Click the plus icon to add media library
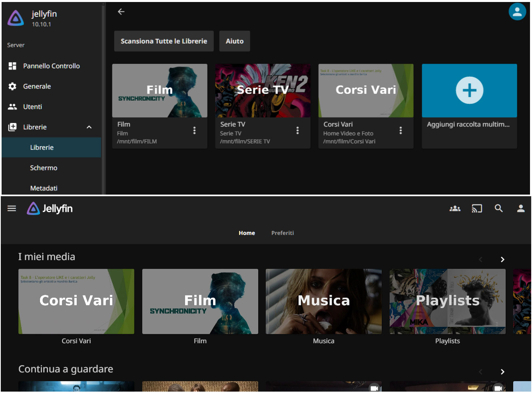Viewport: 532px width, 394px height. click(469, 90)
